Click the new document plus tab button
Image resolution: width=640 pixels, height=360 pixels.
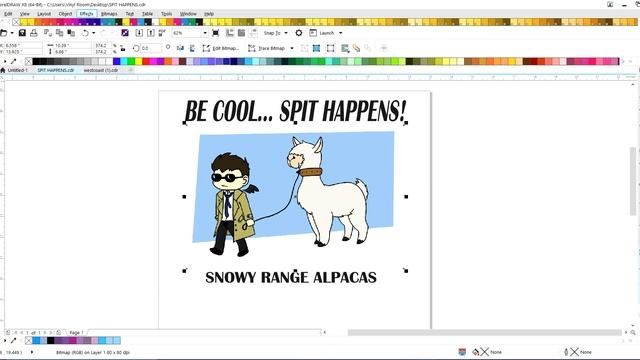pos(130,70)
